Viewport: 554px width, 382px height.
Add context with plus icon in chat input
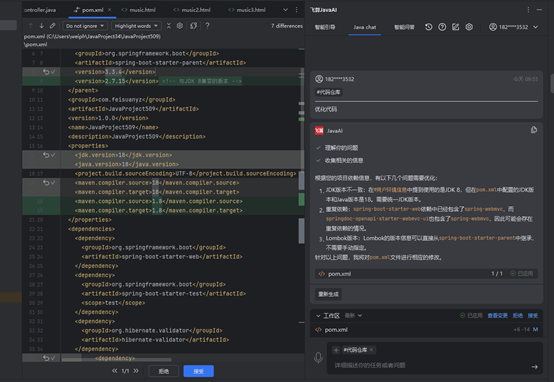(x=336, y=350)
